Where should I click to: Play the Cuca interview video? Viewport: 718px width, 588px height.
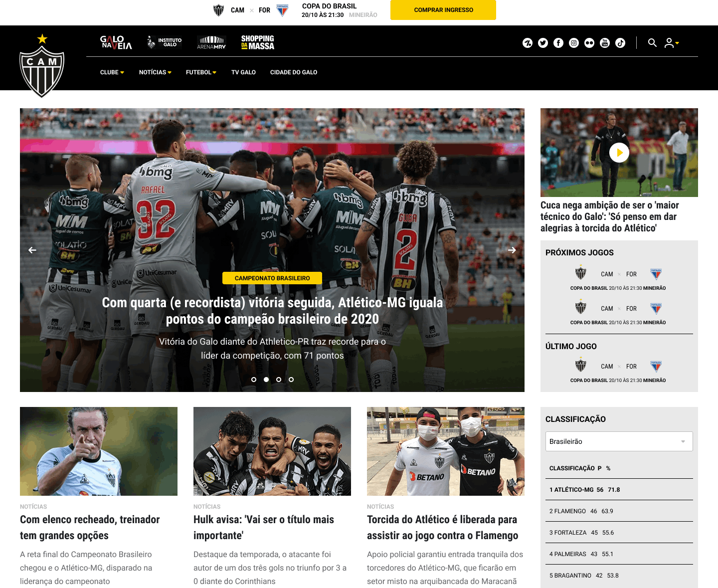(619, 152)
